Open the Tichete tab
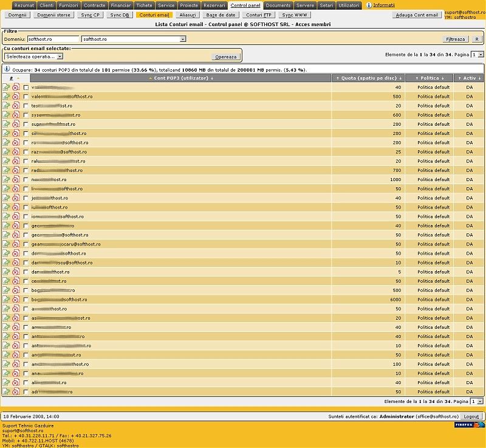Screen dimensions: 486x448 [x=144, y=5]
